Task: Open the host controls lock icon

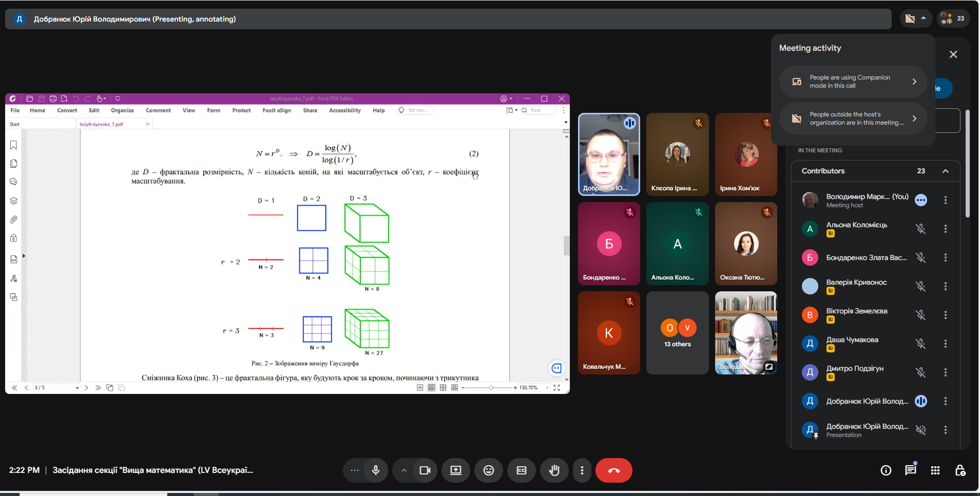Action: point(960,470)
